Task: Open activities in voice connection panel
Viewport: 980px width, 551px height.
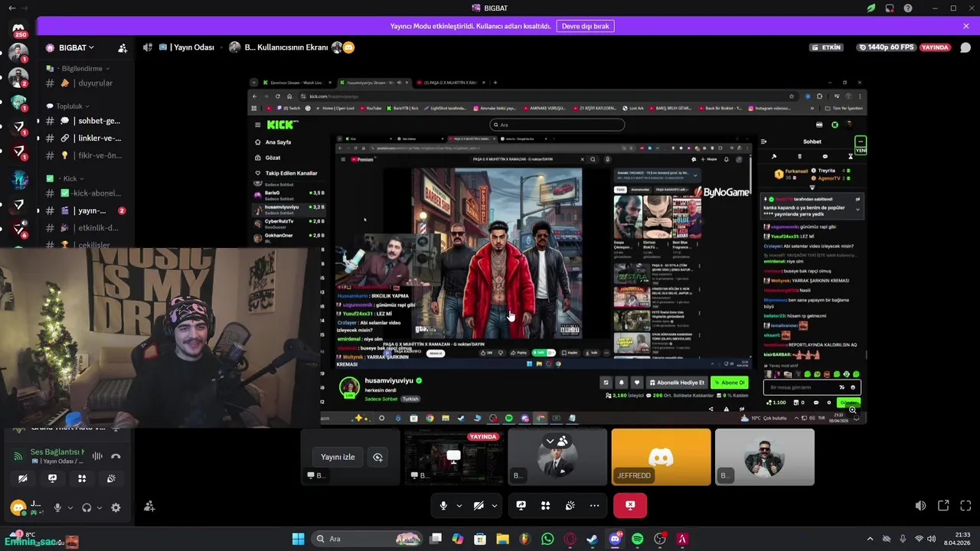Action: coord(82,478)
